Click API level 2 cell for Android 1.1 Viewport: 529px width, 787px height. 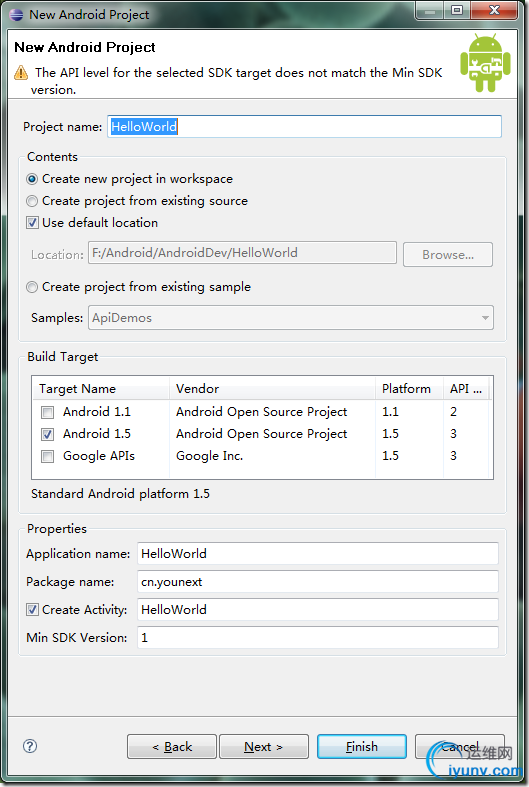(453, 412)
